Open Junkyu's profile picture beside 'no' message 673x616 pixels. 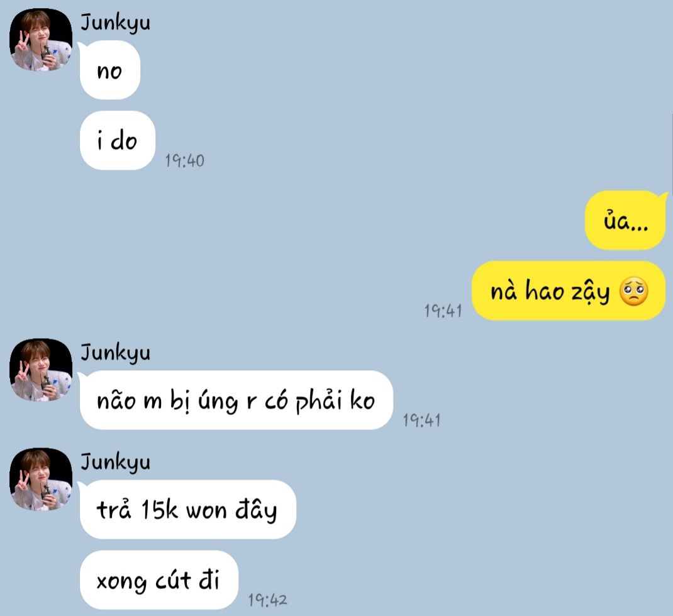(41, 40)
